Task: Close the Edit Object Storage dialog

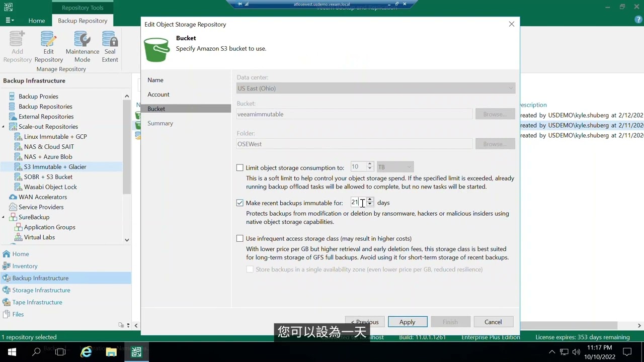Action: (512, 24)
